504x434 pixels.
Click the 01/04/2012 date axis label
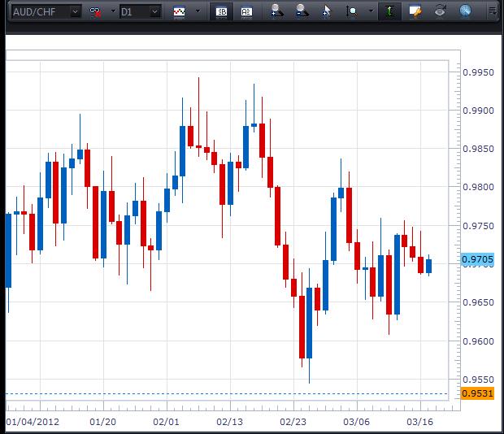pyautogui.click(x=33, y=422)
